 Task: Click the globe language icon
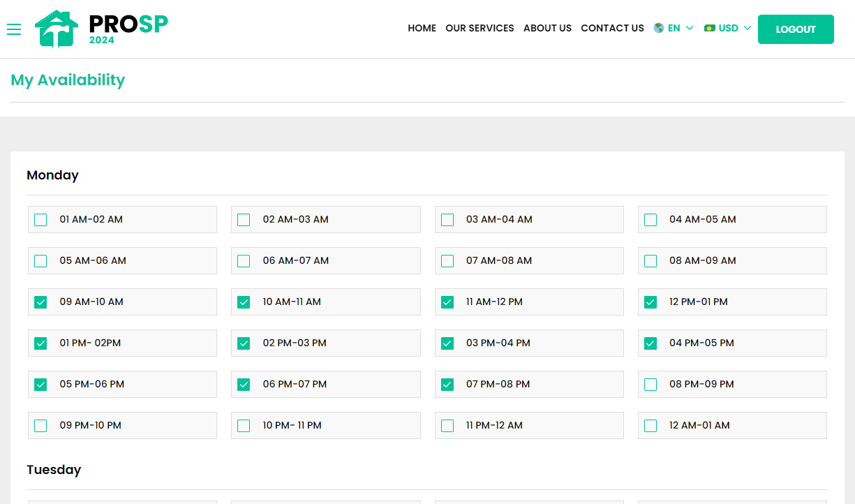pos(659,28)
